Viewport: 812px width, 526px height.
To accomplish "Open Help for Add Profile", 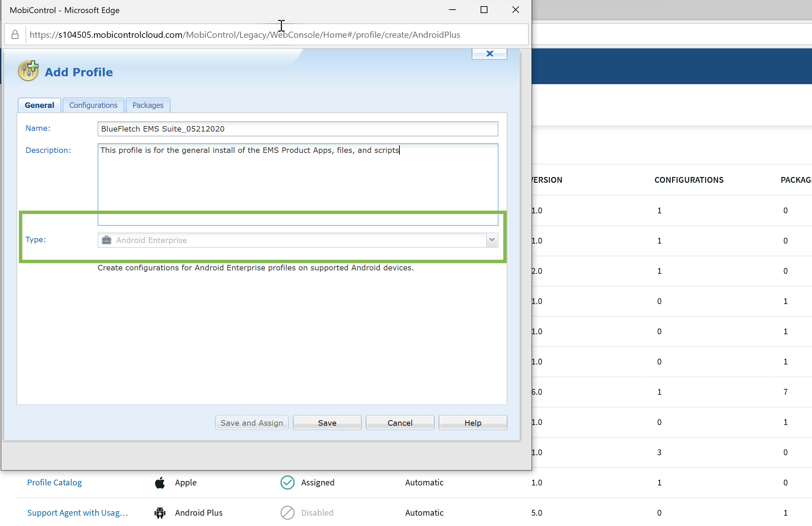I will click(x=473, y=423).
